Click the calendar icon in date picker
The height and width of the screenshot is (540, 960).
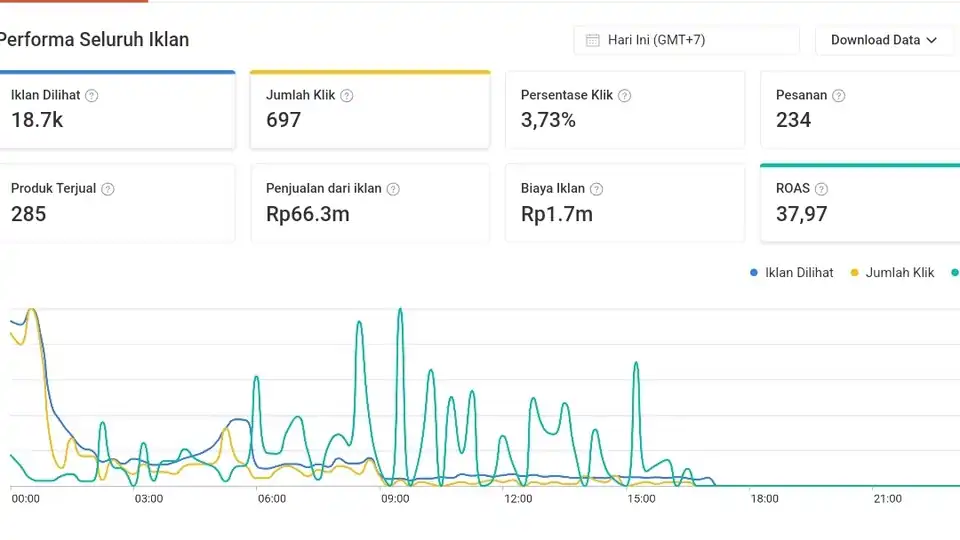[592, 40]
